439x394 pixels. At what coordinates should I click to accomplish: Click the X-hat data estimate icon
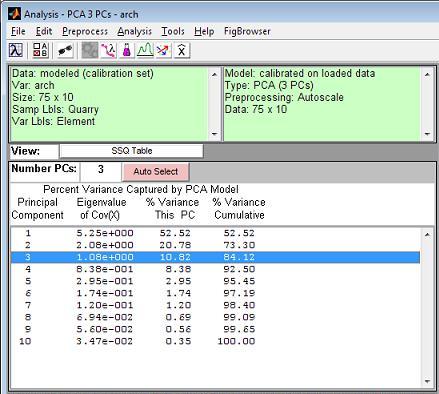tap(181, 50)
